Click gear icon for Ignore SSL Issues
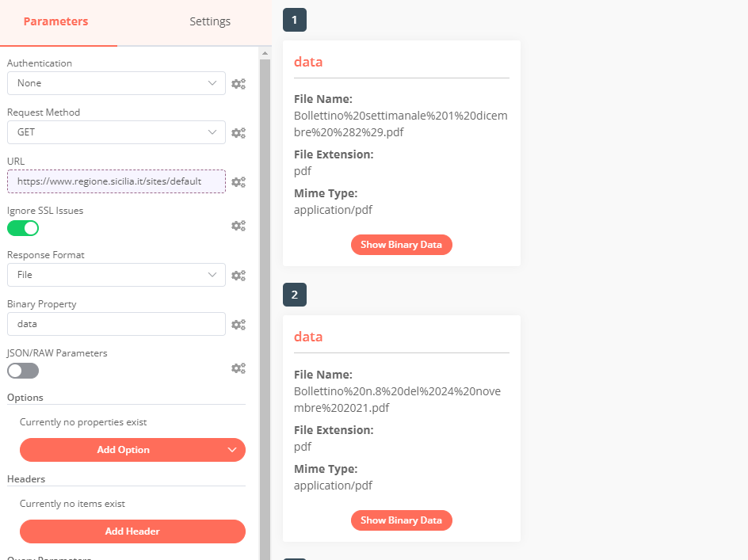Viewport: 748px width, 560px height. coord(238,226)
